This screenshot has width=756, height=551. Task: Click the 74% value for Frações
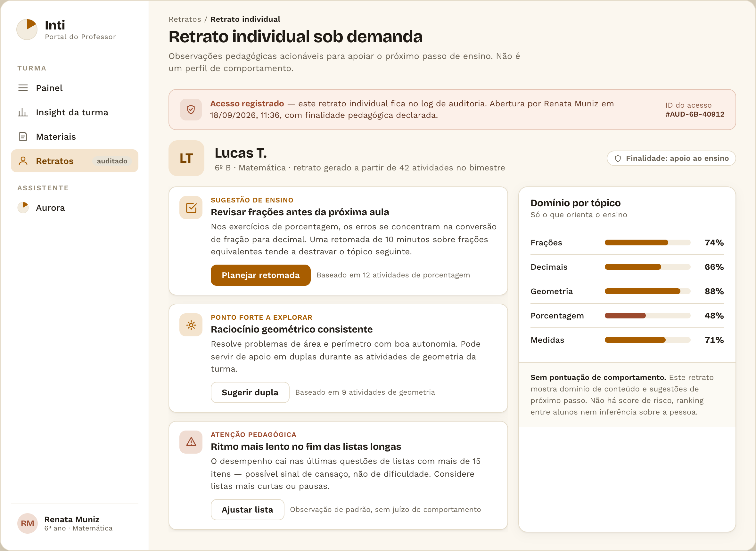coord(714,243)
